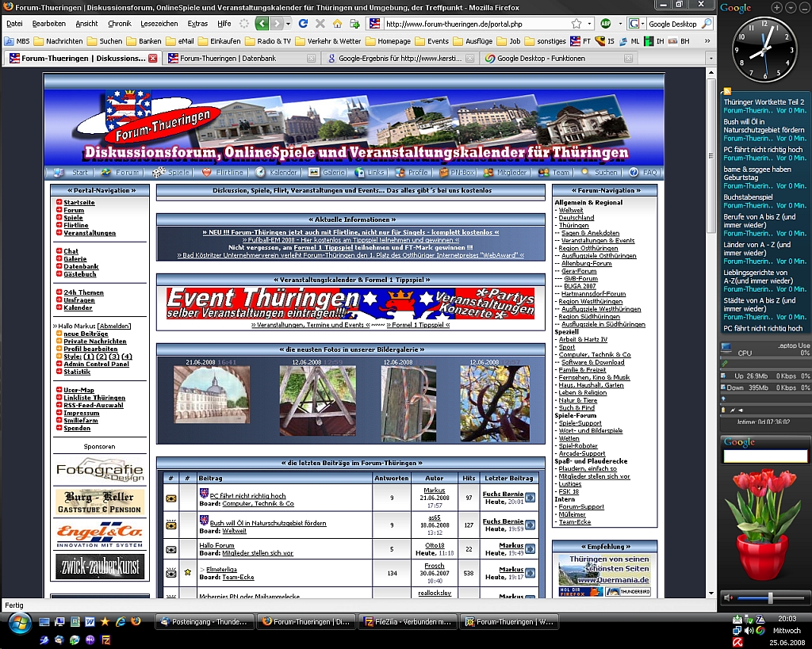
Task: Close the Forum-Thueringen Diskussions tab
Action: coord(153,59)
